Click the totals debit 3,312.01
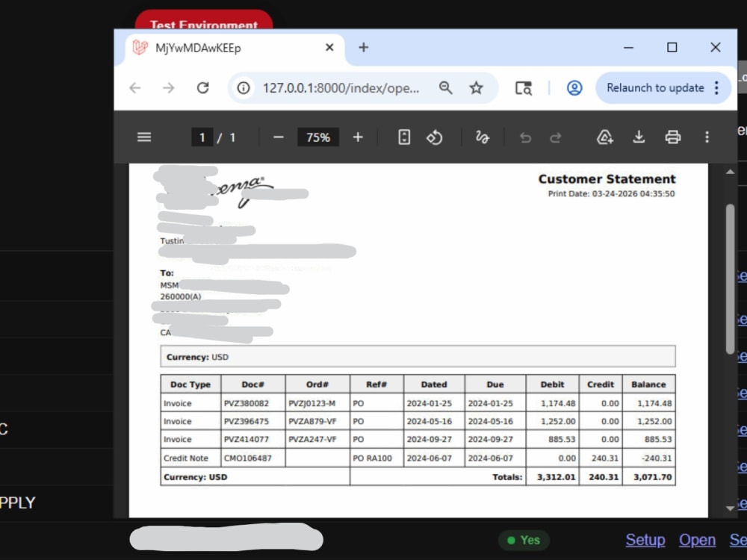The image size is (747, 560). point(556,476)
